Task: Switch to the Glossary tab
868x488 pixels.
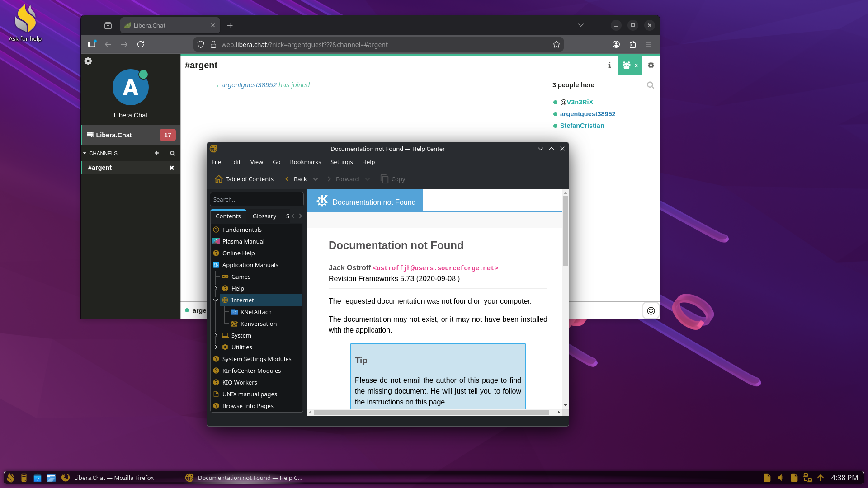Action: [x=264, y=216]
